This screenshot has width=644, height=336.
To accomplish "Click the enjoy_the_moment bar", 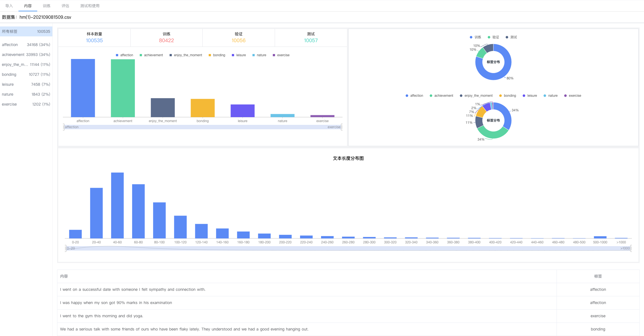I will point(163,107).
